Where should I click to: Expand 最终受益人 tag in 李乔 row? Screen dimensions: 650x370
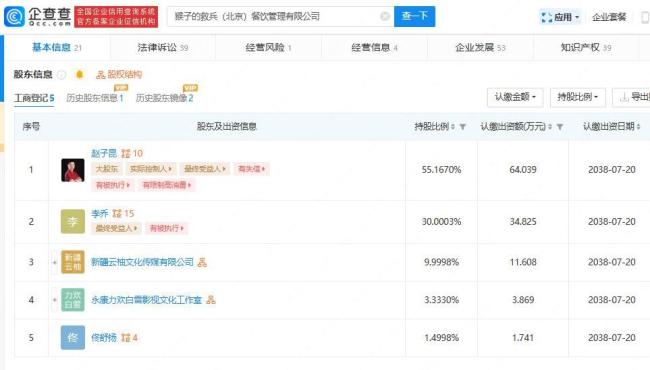[x=116, y=228]
